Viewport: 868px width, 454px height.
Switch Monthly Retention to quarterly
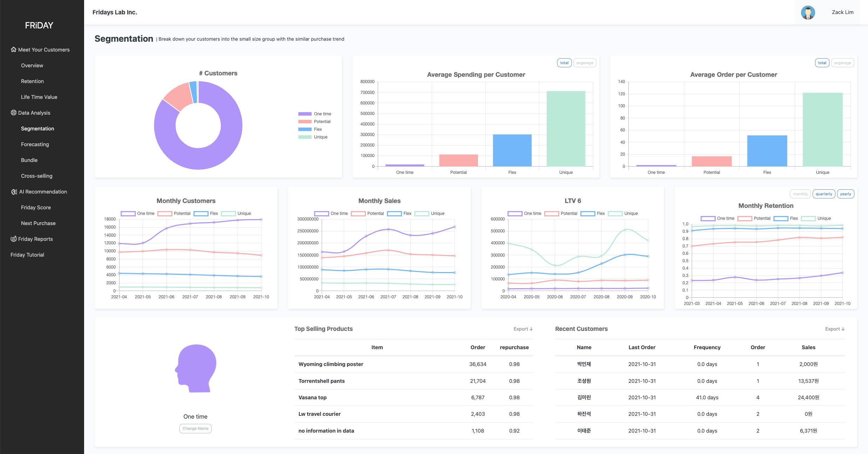[x=824, y=194]
